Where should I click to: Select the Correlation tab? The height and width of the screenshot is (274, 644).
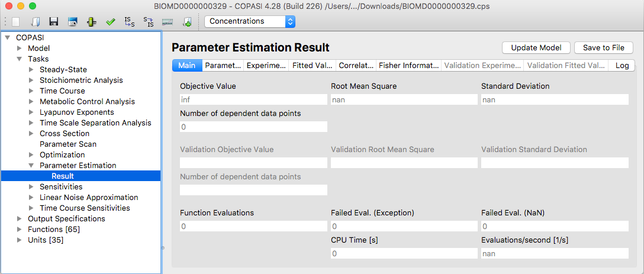355,65
